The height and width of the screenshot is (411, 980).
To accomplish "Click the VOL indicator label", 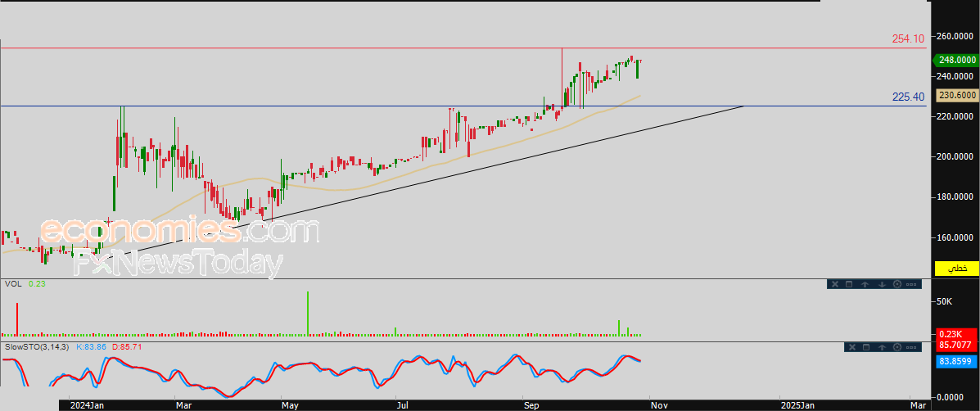I will pos(13,283).
